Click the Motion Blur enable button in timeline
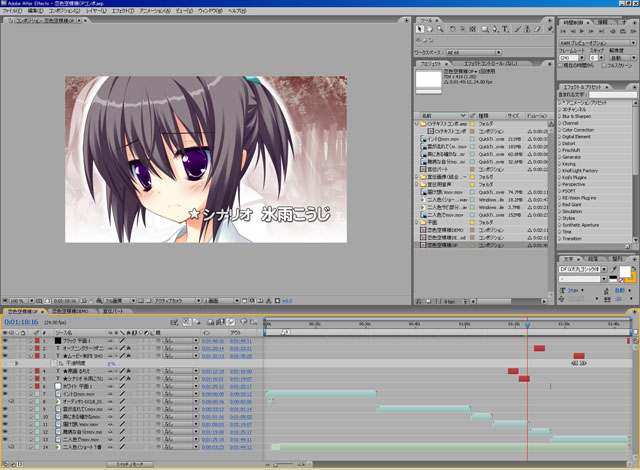This screenshot has height=470, width=640. pyautogui.click(x=231, y=322)
